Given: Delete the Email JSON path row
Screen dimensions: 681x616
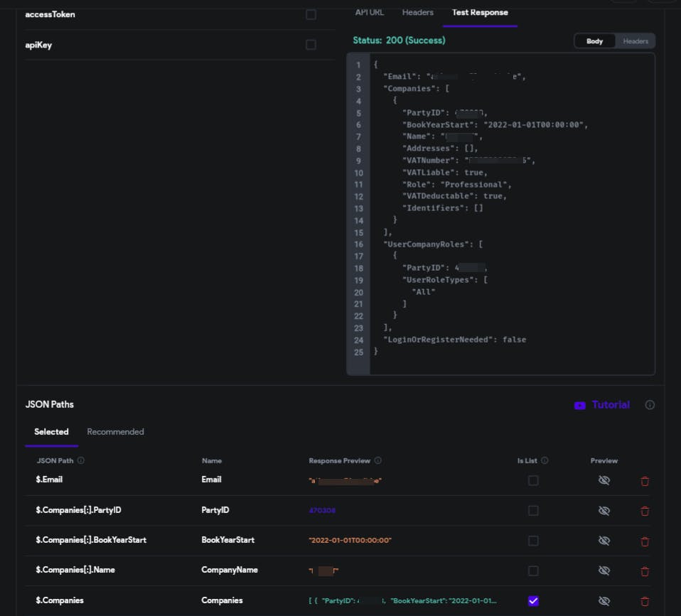Looking at the screenshot, I should click(645, 481).
